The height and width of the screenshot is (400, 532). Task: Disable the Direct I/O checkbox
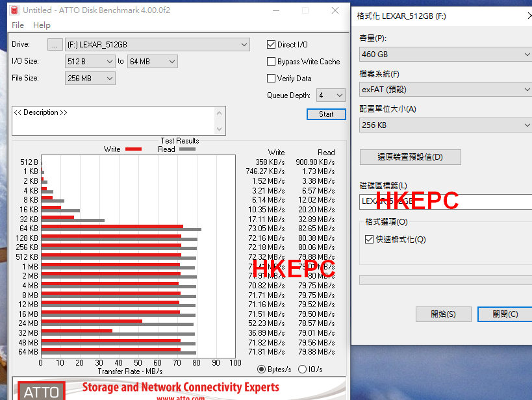point(272,45)
